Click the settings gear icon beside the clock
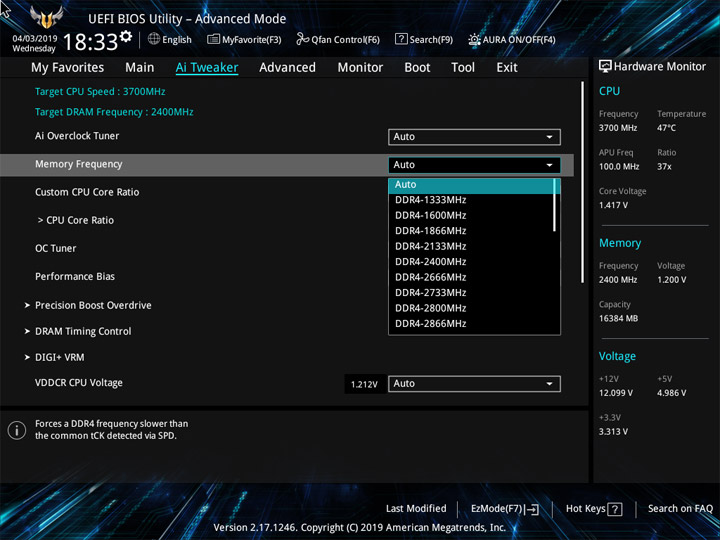 (126, 37)
